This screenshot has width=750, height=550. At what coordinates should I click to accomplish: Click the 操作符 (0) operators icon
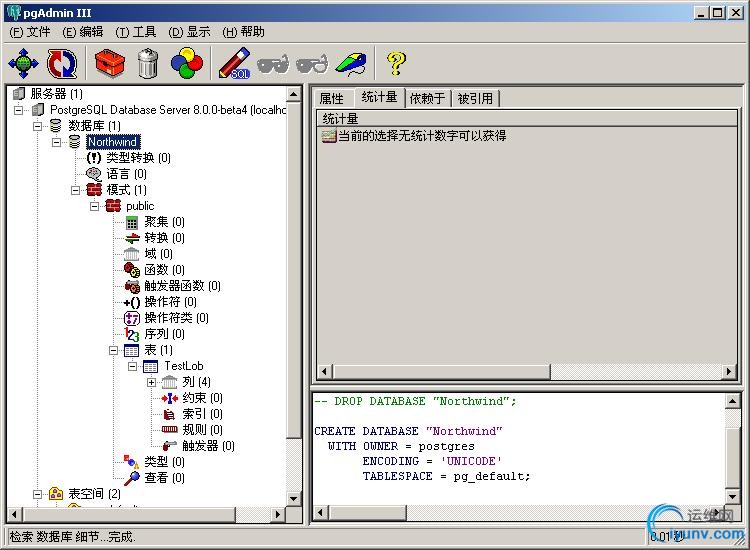click(x=132, y=302)
